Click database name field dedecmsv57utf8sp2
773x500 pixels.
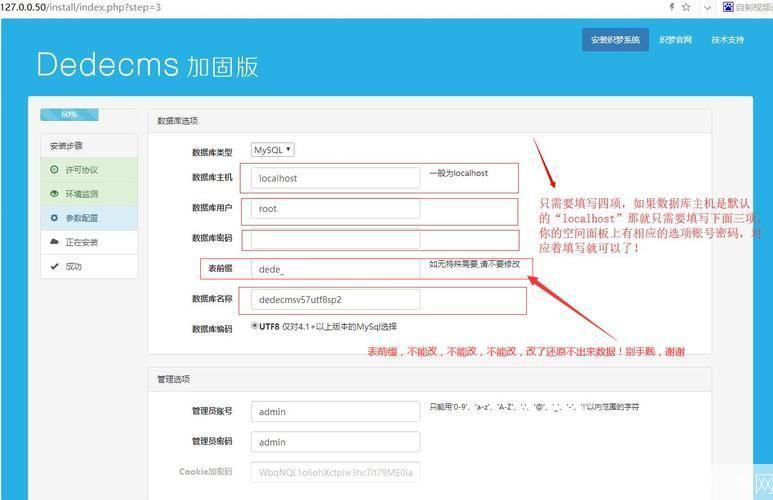(x=335, y=299)
